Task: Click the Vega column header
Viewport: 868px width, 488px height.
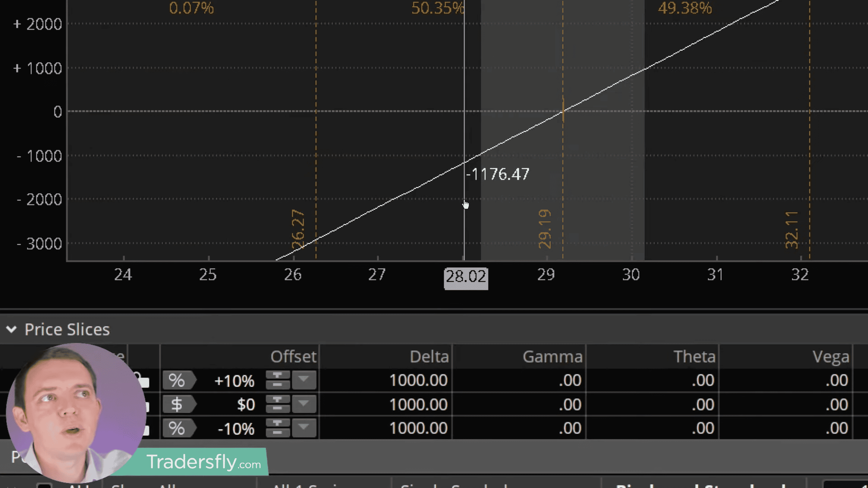Action: [x=831, y=357]
